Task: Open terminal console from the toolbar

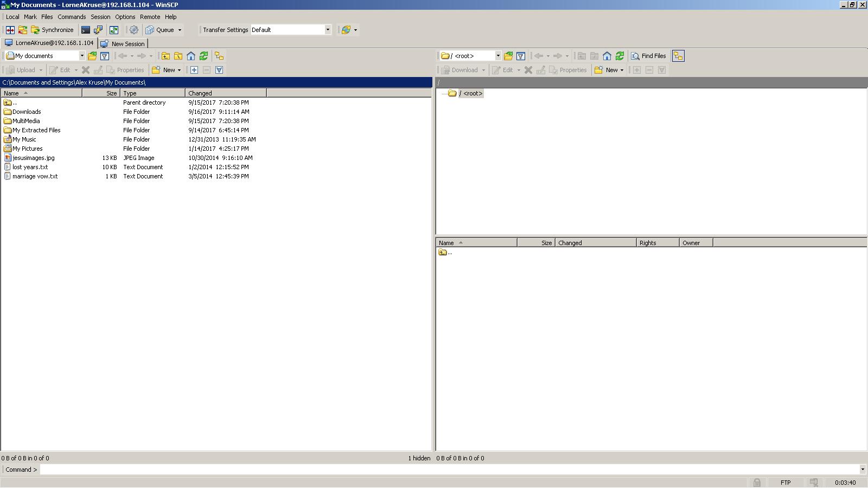Action: click(86, 30)
